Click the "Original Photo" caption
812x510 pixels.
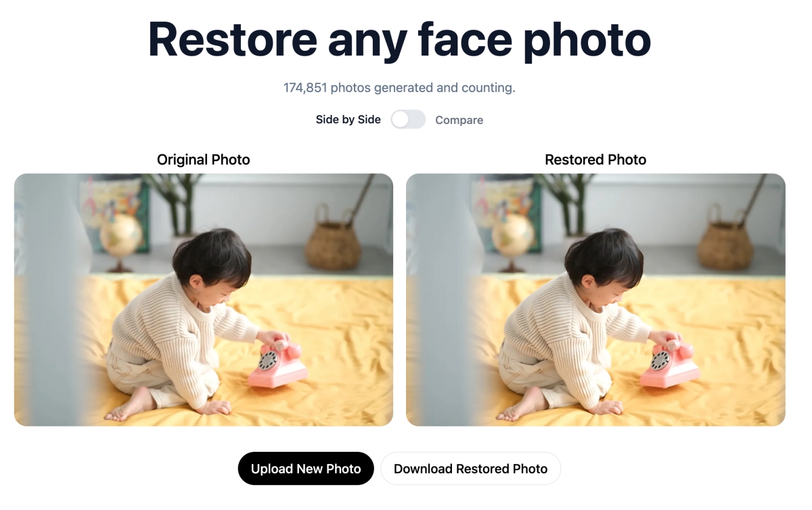(x=204, y=160)
